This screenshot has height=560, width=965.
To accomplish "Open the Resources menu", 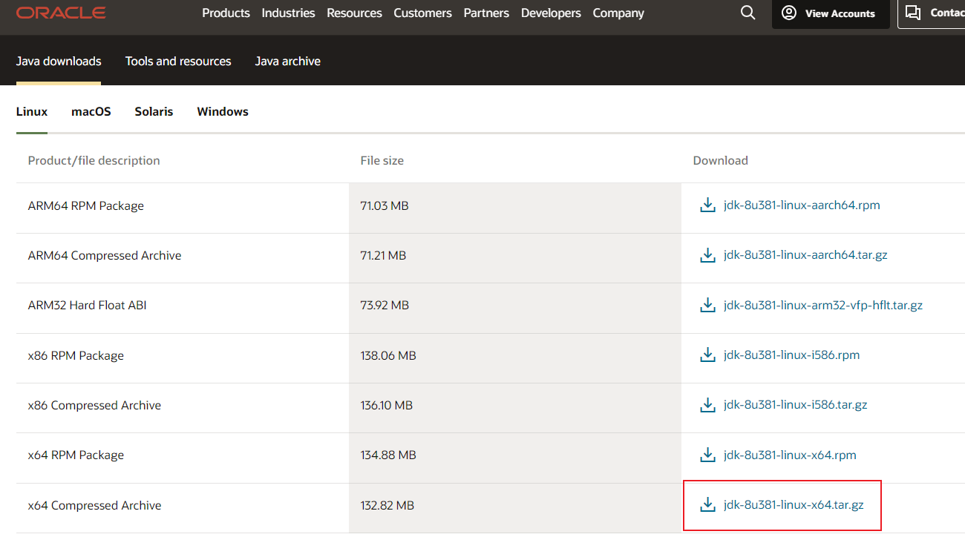I will pyautogui.click(x=354, y=13).
